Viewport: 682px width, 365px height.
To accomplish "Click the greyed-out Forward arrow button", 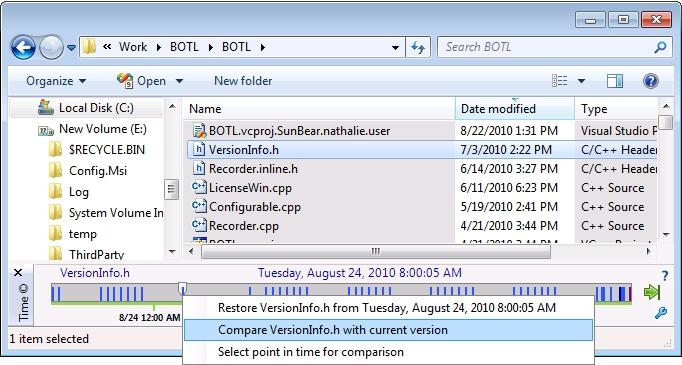I will pyautogui.click(x=51, y=47).
